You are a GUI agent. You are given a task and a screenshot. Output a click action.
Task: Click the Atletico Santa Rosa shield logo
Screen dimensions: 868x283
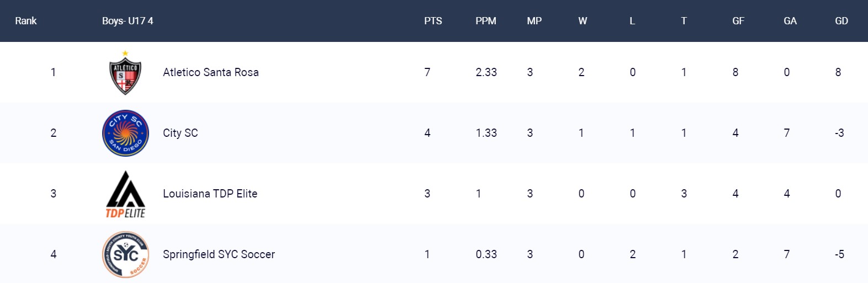tap(125, 72)
